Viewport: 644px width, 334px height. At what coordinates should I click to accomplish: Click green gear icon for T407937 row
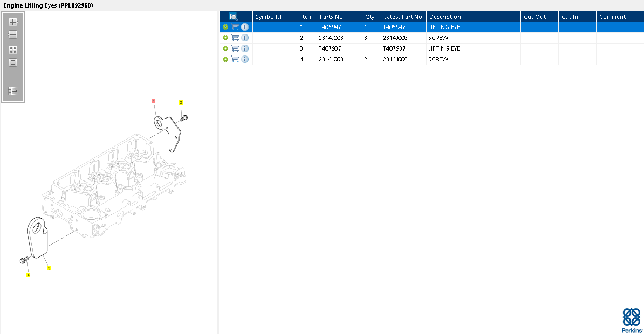[x=225, y=48]
